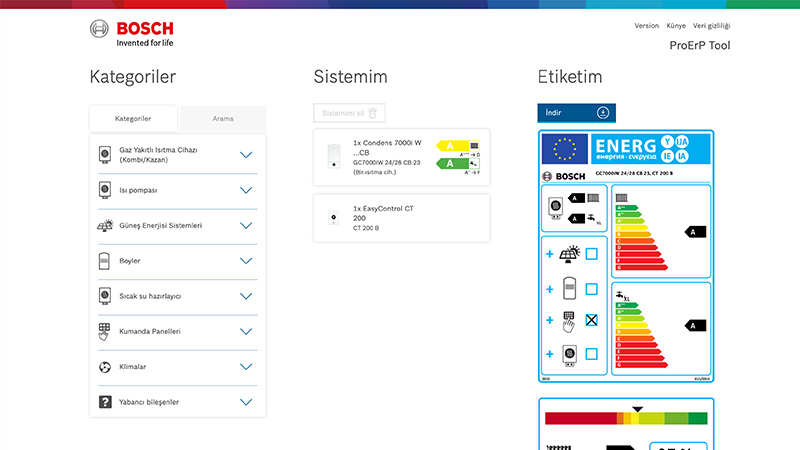
Task: Click the gas heating appliance category icon
Action: tap(105, 155)
